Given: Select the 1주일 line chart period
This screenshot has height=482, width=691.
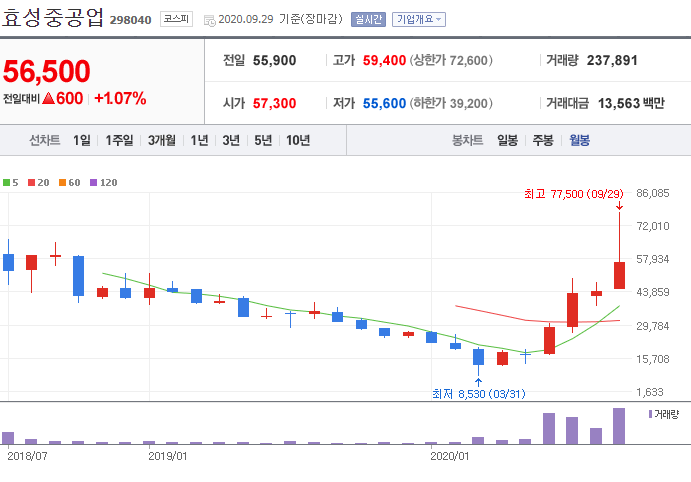Looking at the screenshot, I should (x=119, y=141).
